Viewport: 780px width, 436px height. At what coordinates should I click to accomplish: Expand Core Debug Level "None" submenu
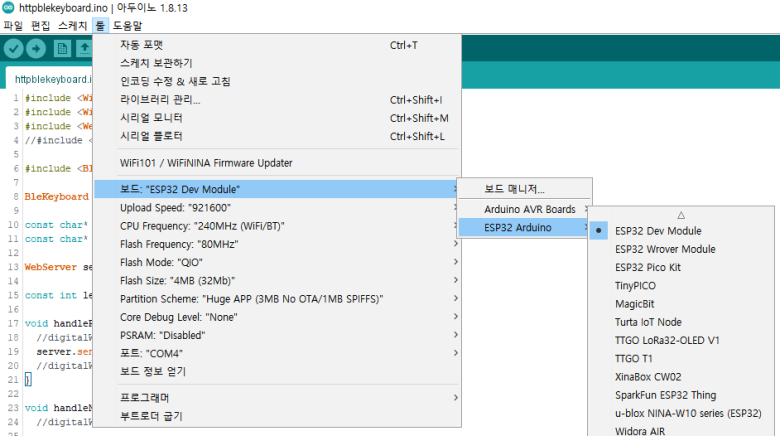[277, 317]
